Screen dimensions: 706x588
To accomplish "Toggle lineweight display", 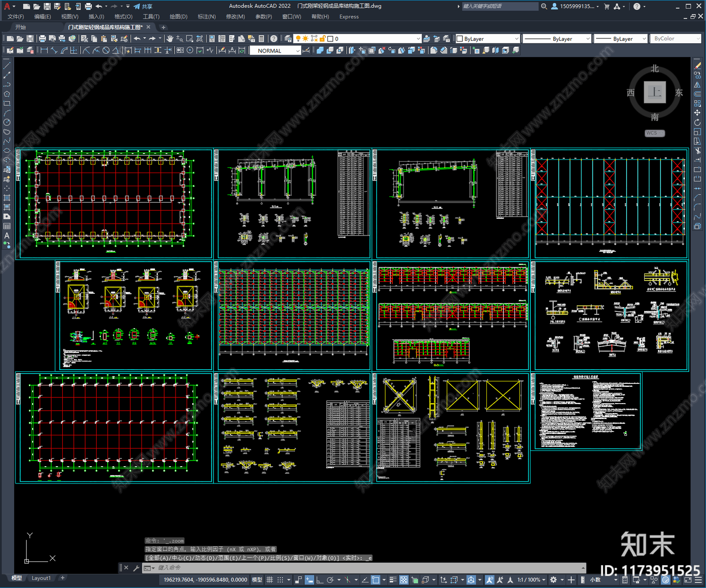I will (393, 580).
